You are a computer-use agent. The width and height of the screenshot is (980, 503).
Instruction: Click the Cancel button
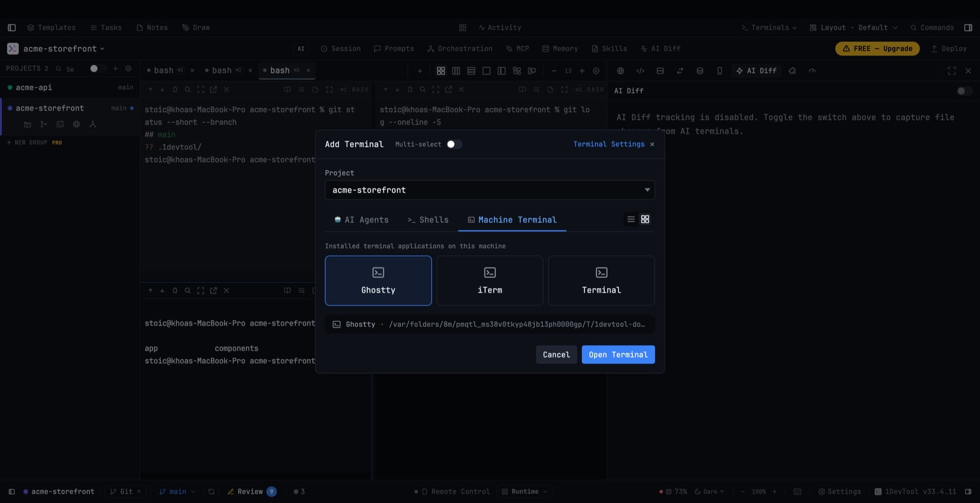(556, 355)
